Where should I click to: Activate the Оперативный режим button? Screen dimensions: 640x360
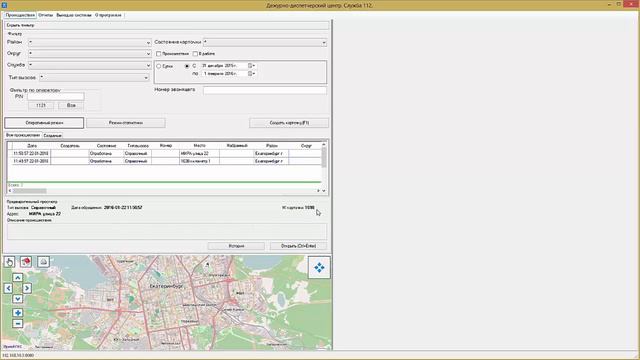[44, 123]
